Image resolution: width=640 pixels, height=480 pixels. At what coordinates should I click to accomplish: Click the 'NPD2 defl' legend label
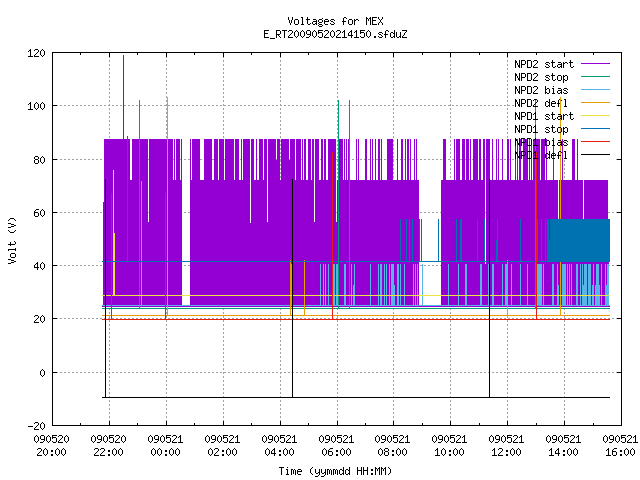[541, 103]
